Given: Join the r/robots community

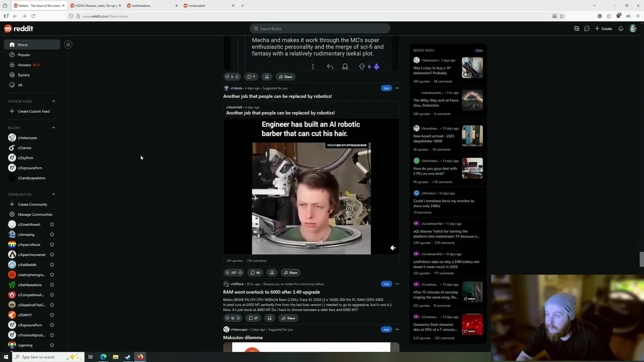Looking at the screenshot, I should point(386,88).
